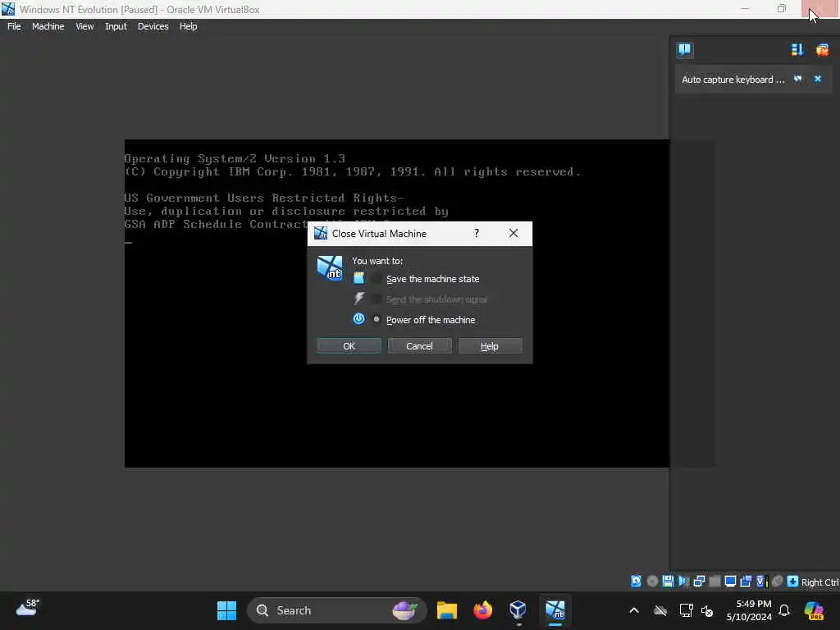Image resolution: width=840 pixels, height=630 pixels.
Task: Click the taskbar Search box
Action: click(336, 610)
